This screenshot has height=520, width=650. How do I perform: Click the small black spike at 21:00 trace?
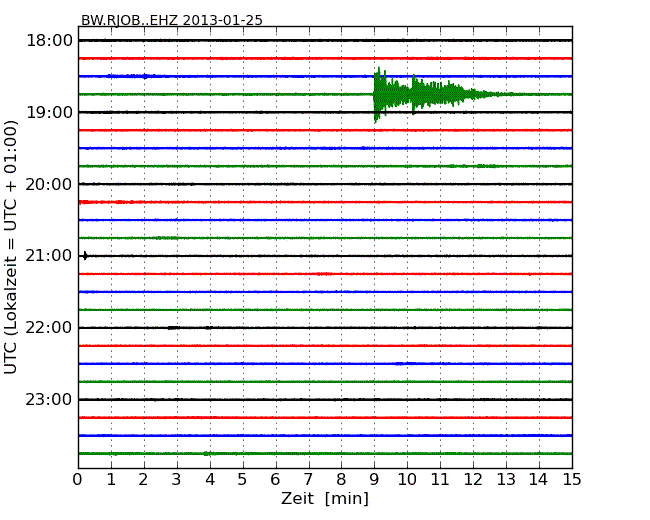tap(85, 256)
